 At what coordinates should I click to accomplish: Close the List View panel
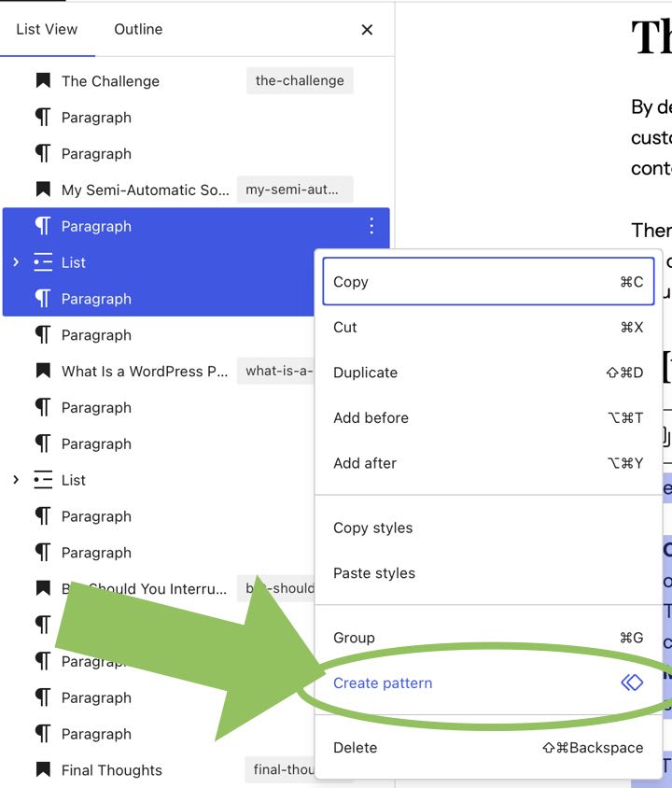point(367,30)
